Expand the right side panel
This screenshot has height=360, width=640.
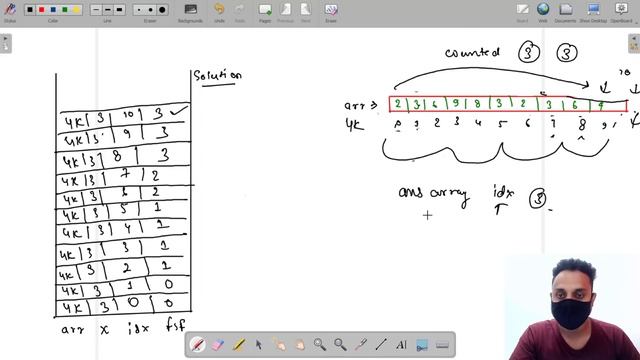pos(634,43)
